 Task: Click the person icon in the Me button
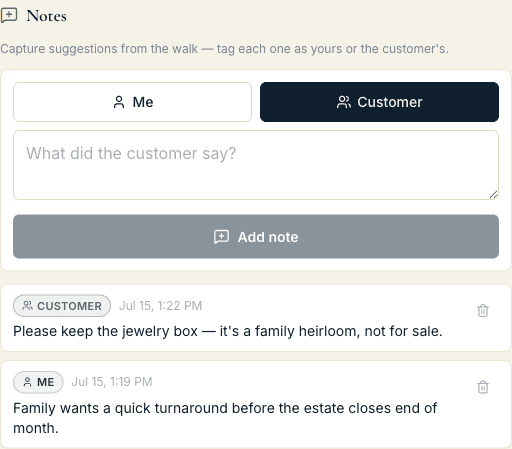119,102
